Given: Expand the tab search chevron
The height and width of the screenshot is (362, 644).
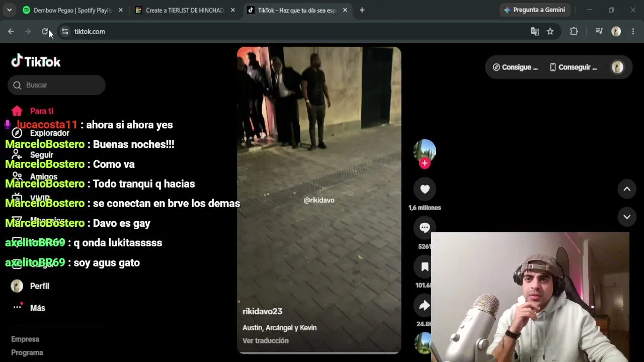Looking at the screenshot, I should pos(9,10).
